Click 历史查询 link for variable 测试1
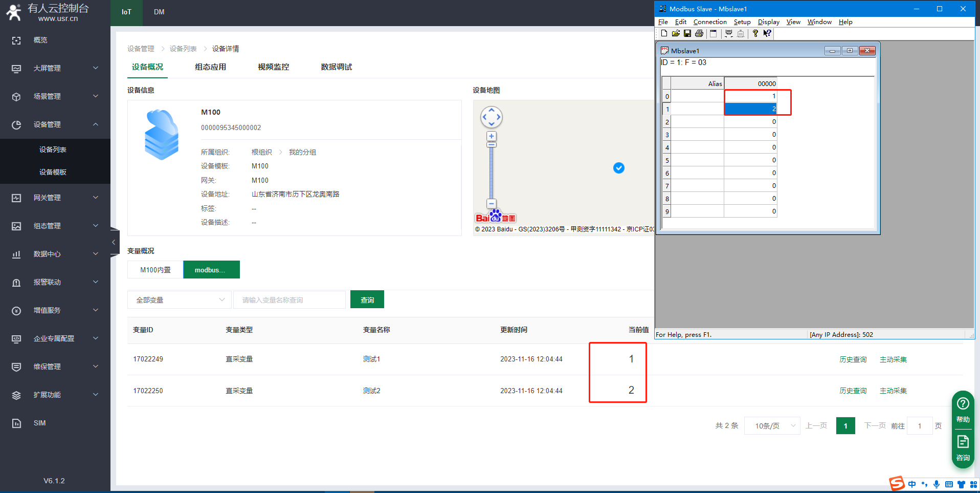The width and height of the screenshot is (980, 493). point(853,359)
